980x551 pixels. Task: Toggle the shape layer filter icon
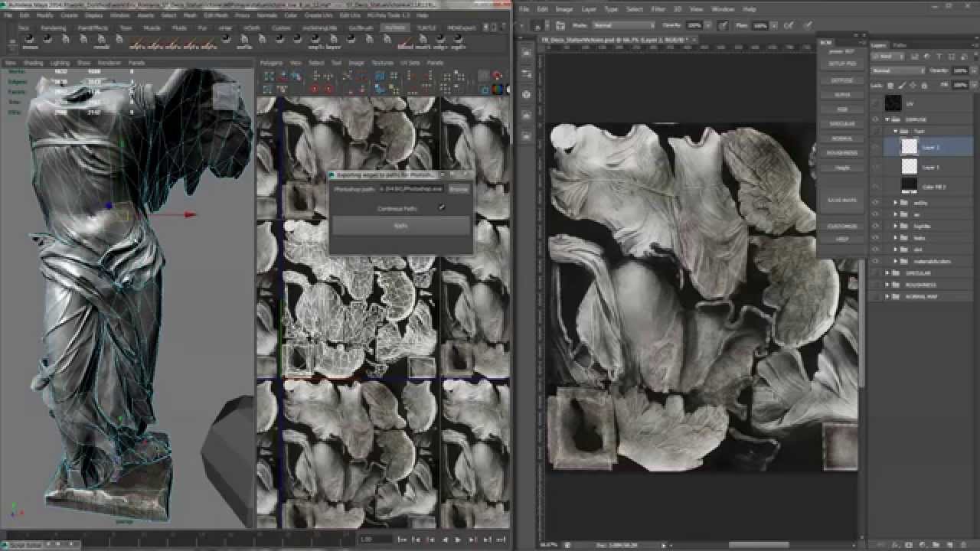pos(951,57)
